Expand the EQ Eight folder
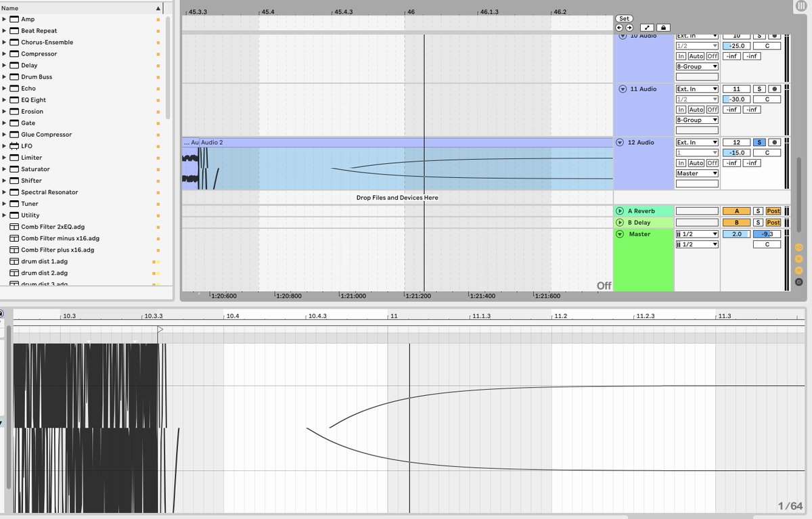The height and width of the screenshot is (519, 812). coord(4,99)
